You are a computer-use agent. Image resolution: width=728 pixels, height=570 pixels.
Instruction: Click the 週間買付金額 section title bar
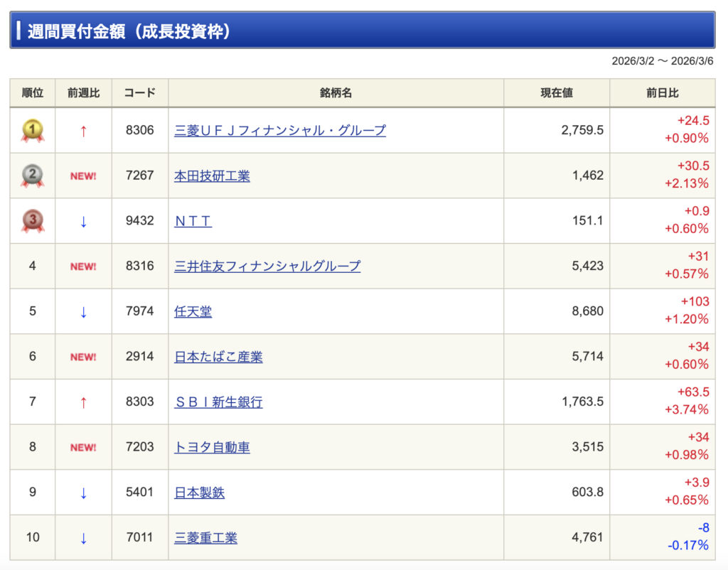tap(363, 31)
